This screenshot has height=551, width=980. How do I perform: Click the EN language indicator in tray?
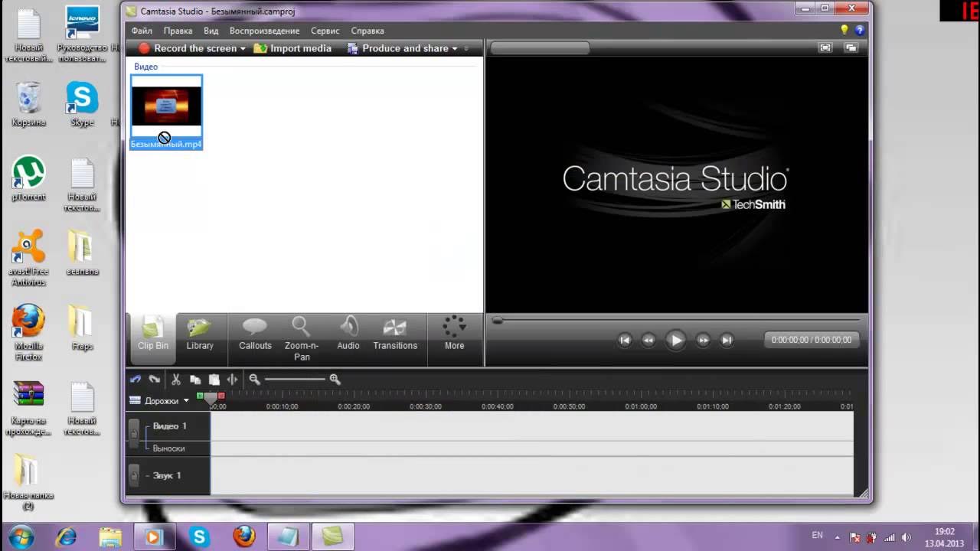tap(817, 536)
